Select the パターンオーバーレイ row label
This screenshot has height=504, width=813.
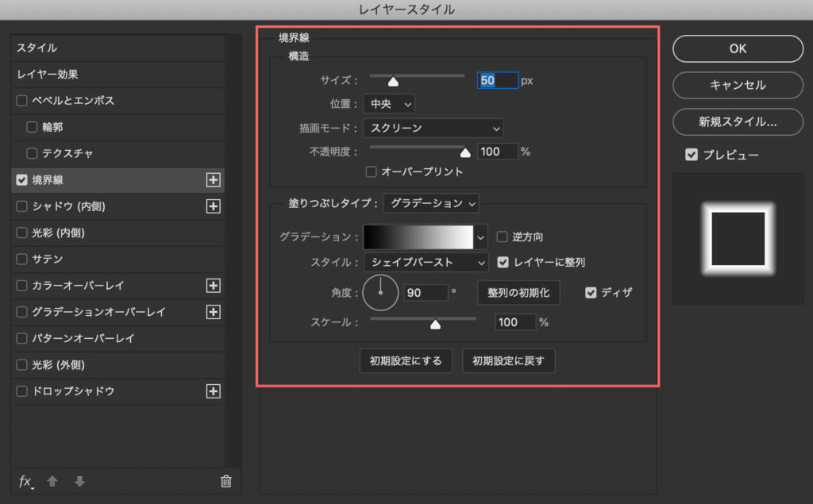tap(83, 339)
